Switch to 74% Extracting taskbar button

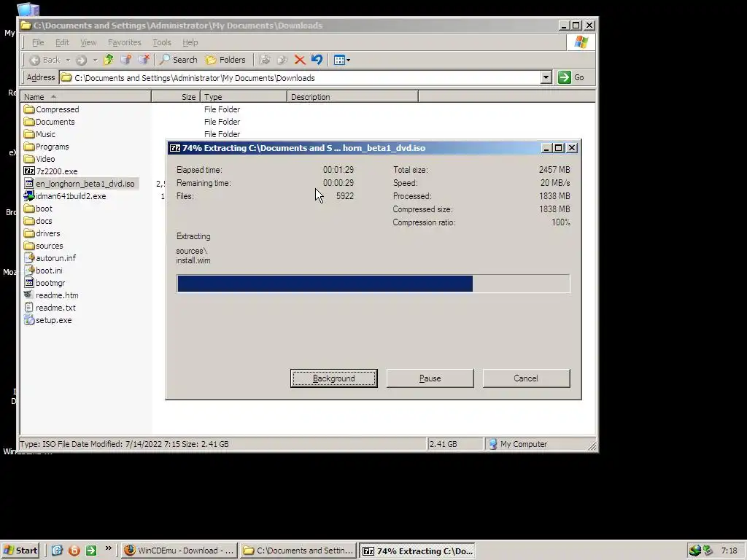click(x=417, y=551)
